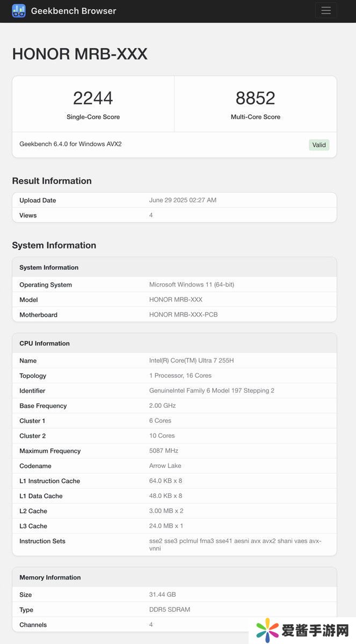
Task: Open the hamburger navigation menu
Action: click(x=325, y=11)
